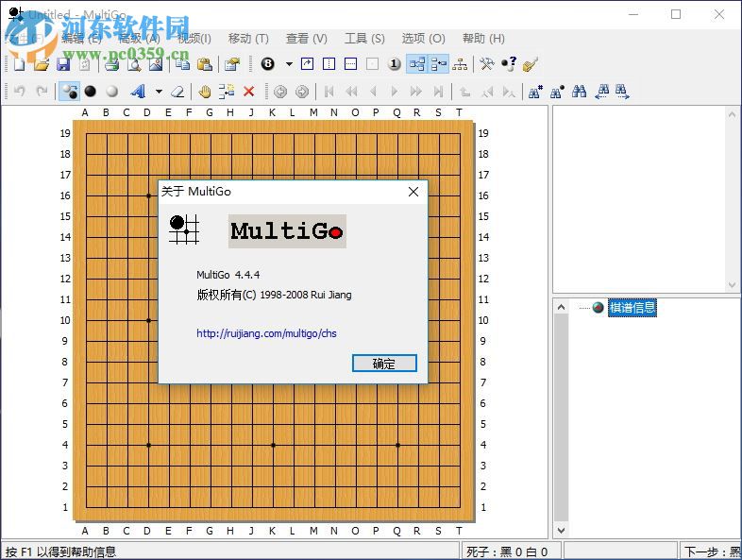742x560 pixels.
Task: Click binoculars find next arrow icon
Action: click(623, 91)
